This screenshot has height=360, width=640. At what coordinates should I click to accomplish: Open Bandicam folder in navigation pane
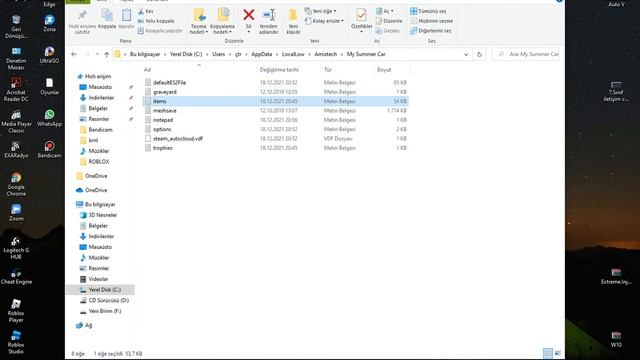coord(100,130)
